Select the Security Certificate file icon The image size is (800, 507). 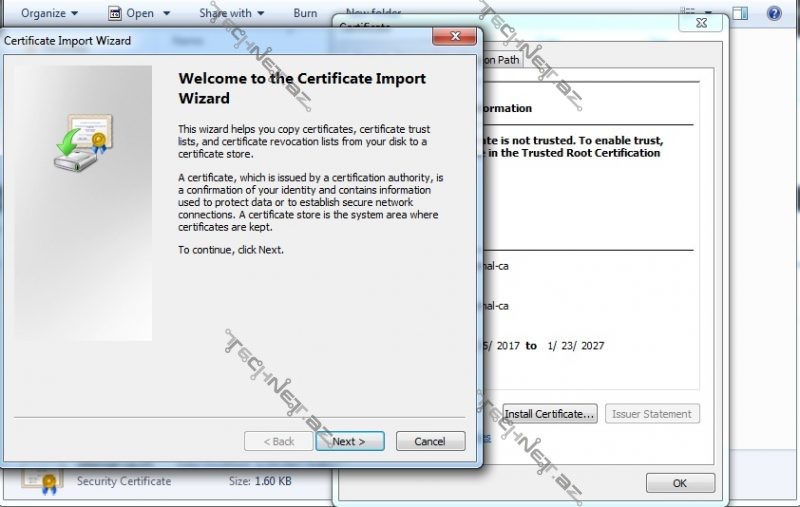[42, 481]
